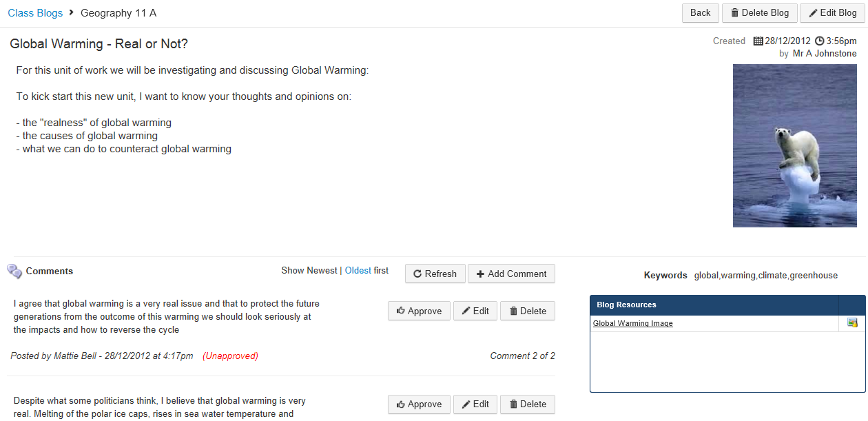Go back using the Back button
This screenshot has width=868, height=421.
[700, 13]
